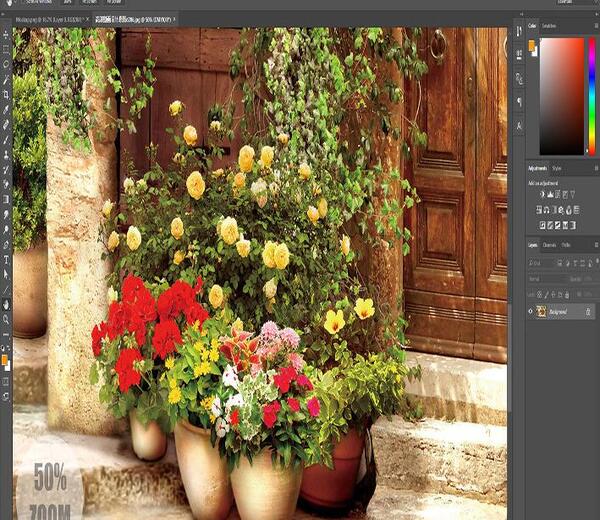
Task: Select the Quick Selection tool
Action: (6, 80)
